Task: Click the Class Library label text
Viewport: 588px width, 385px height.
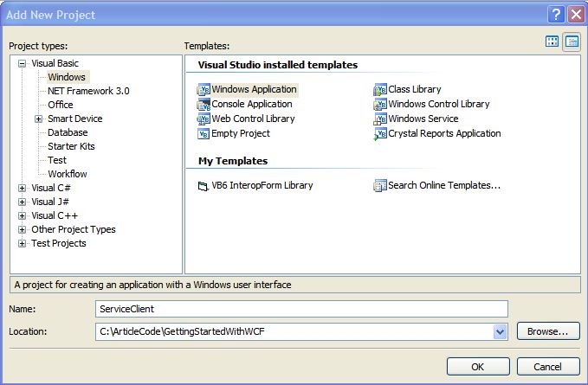Action: pyautogui.click(x=415, y=89)
